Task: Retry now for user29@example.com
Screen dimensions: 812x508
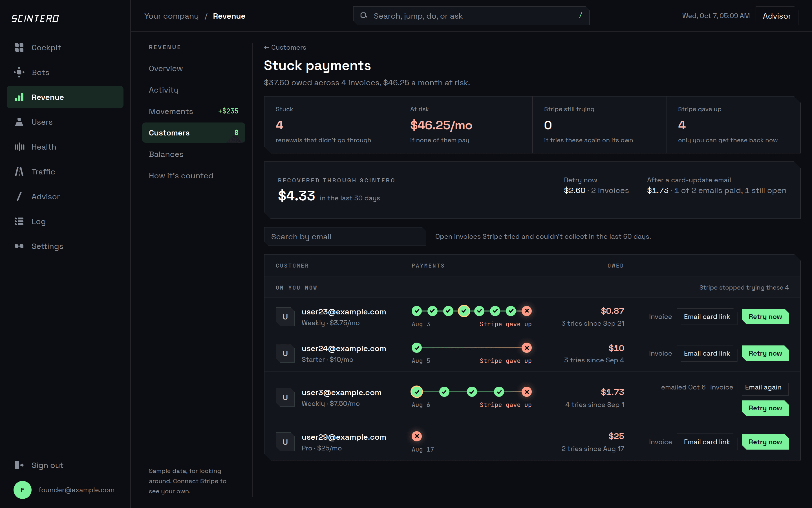Action: pyautogui.click(x=765, y=442)
